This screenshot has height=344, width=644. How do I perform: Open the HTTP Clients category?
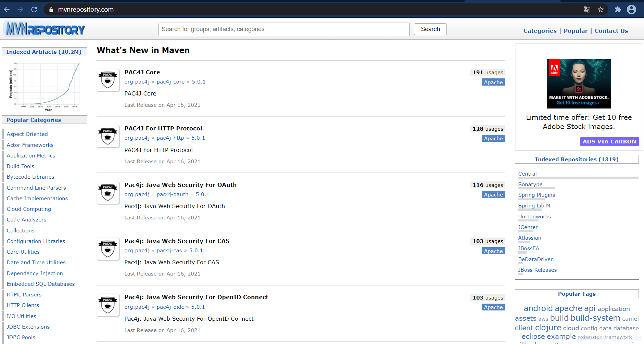[x=23, y=305]
